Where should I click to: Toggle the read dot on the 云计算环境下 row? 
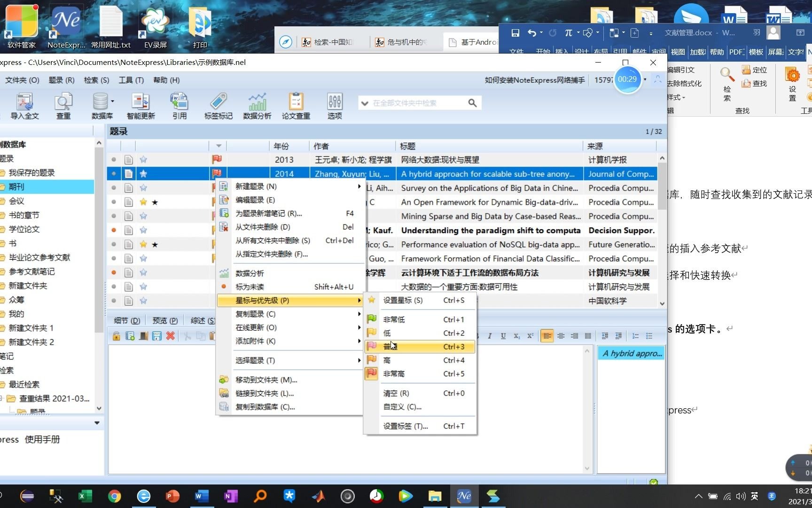[x=114, y=272]
